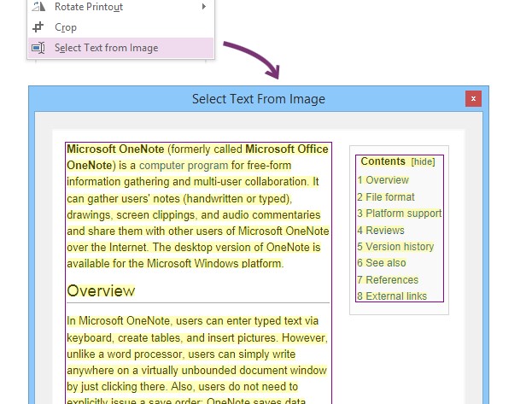This screenshot has height=404, width=532.
Task: Click the See also contents link
Action: (382, 263)
